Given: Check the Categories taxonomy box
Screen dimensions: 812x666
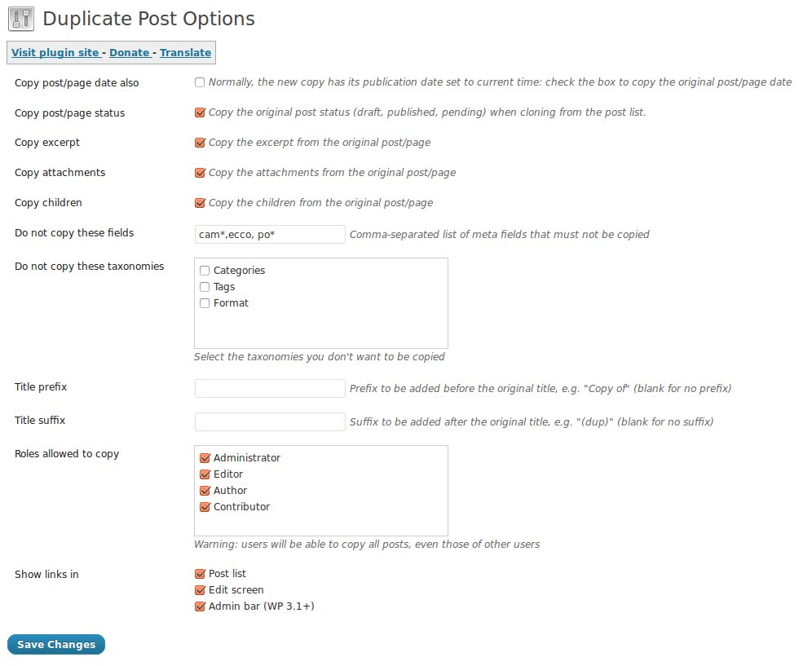Looking at the screenshot, I should coord(205,271).
